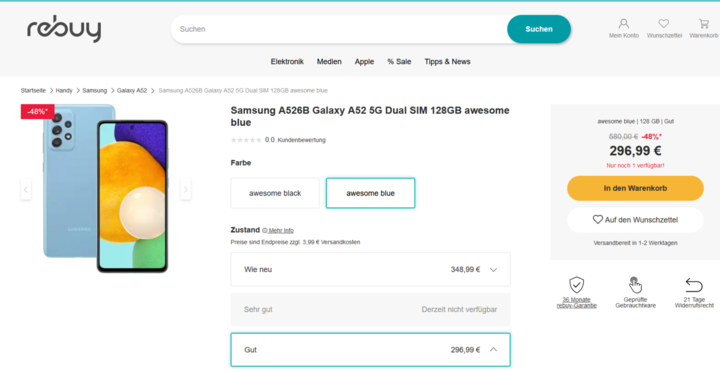Click into the Suchen search field
720x372 pixels.
[x=339, y=29]
